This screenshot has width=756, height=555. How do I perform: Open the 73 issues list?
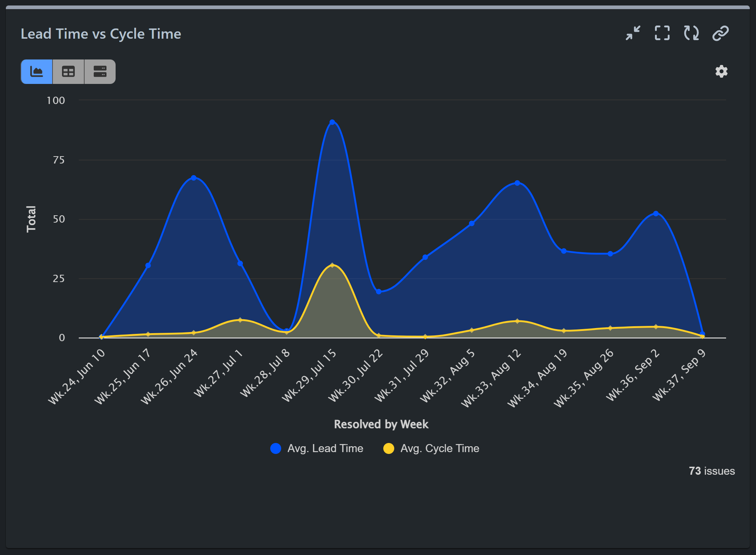coord(711,471)
